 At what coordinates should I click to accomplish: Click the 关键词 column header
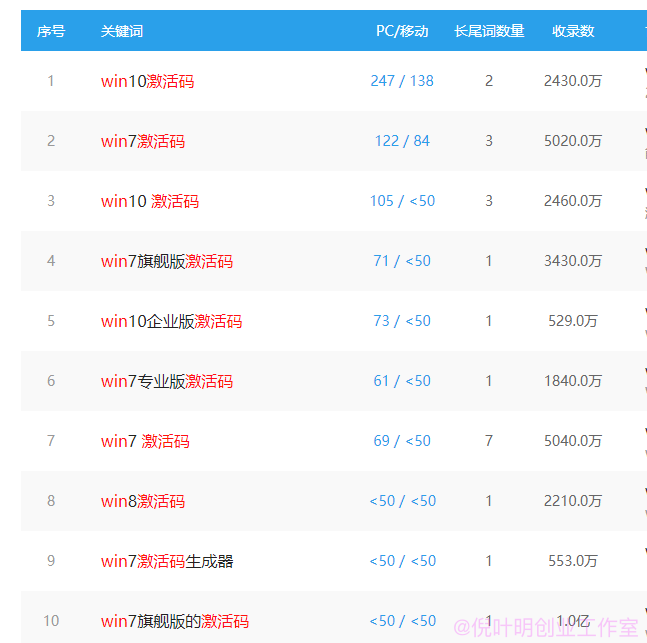(x=122, y=31)
